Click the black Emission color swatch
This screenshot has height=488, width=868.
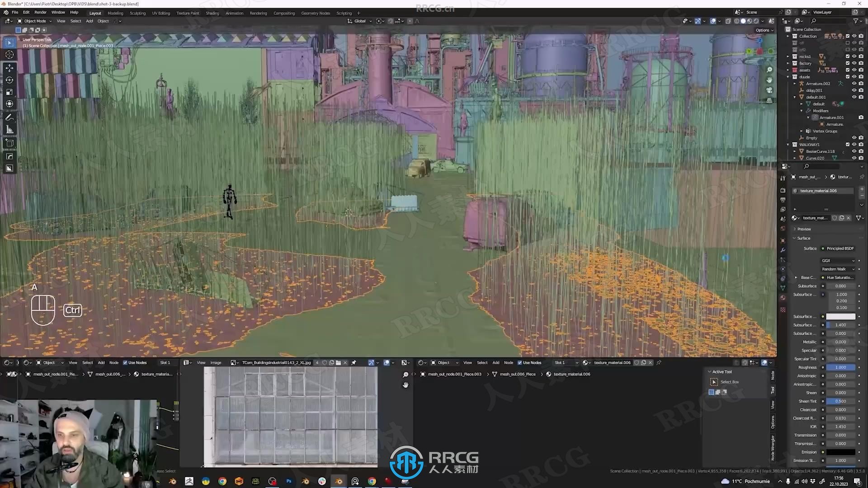[x=840, y=452]
